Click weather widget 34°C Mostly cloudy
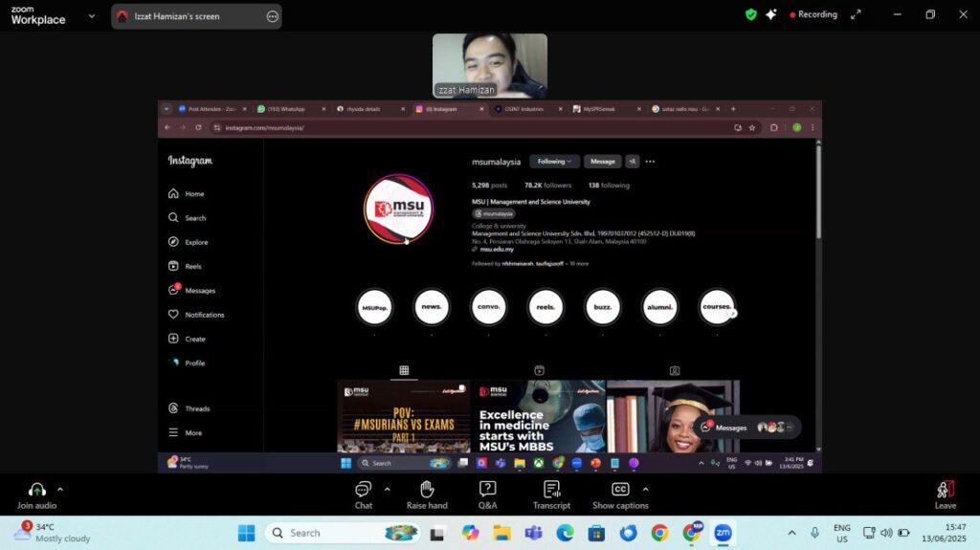Screen dimensions: 980x550 (x=52, y=533)
